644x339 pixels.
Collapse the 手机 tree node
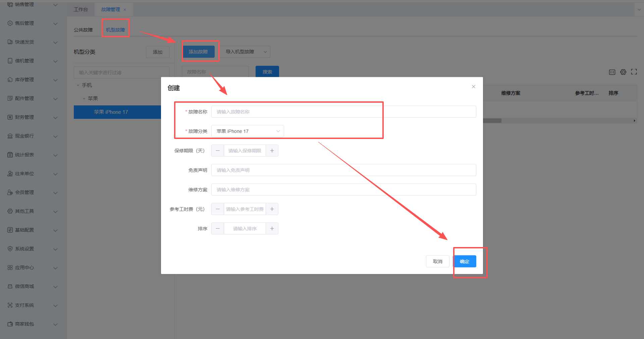[78, 86]
